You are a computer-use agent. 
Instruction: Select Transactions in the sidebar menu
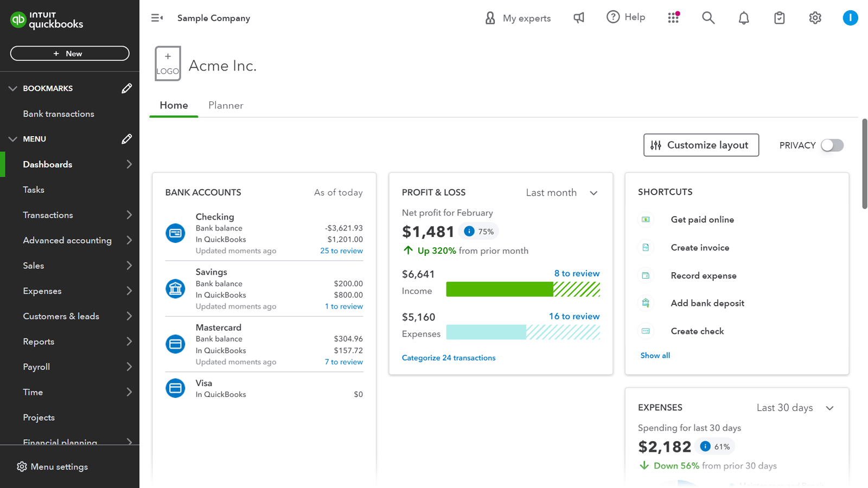click(x=48, y=215)
